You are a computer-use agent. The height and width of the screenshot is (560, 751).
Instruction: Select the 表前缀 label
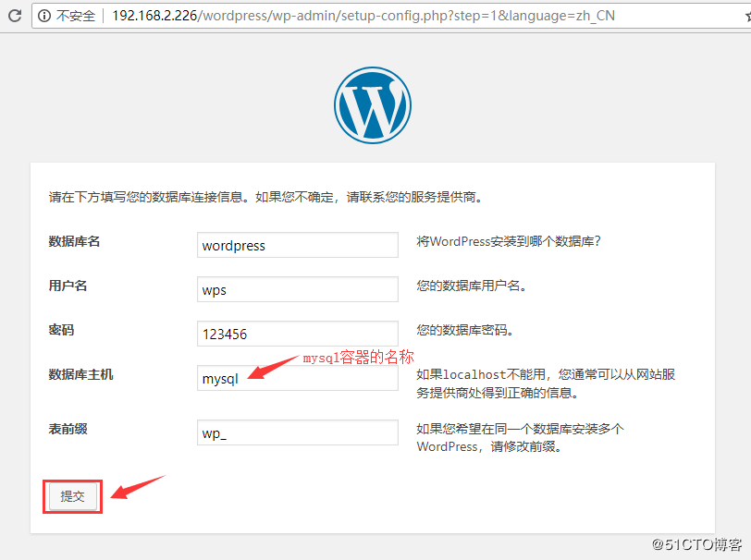68,429
